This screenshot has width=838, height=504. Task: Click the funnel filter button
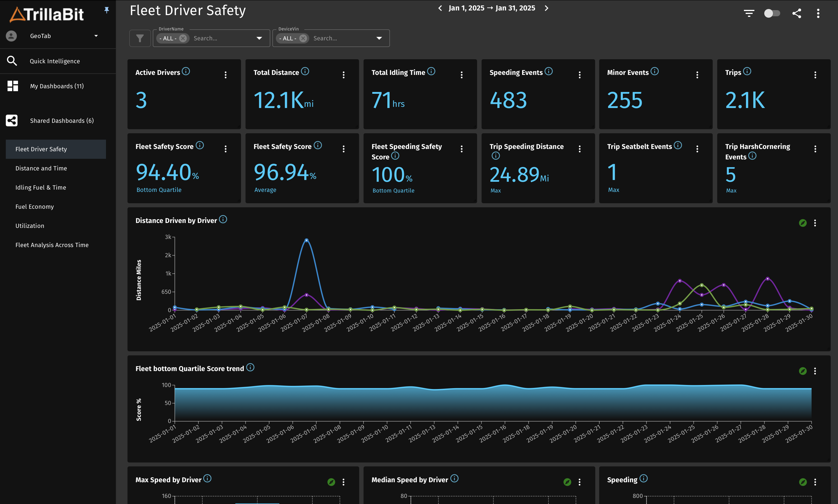coord(140,38)
